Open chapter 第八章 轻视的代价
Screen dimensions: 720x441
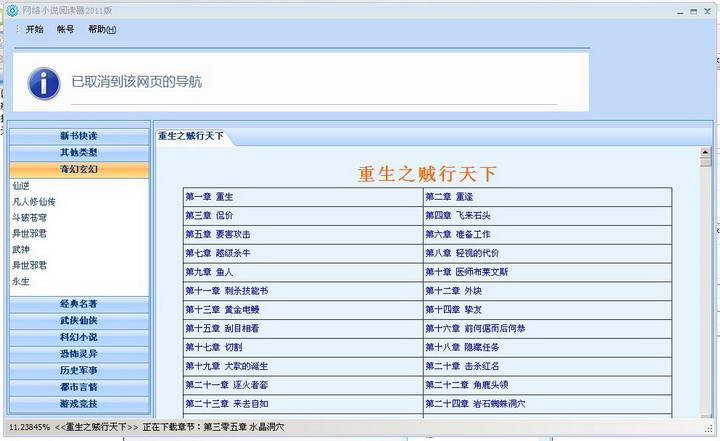point(462,253)
